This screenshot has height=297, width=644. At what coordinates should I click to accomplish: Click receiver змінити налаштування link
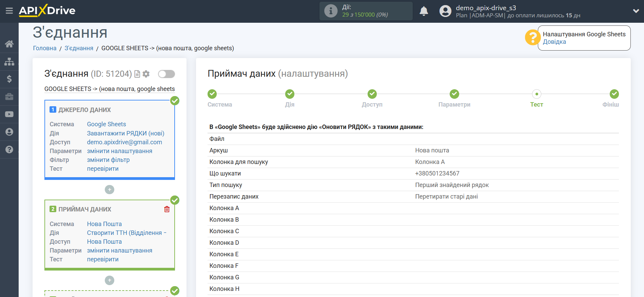(119, 250)
